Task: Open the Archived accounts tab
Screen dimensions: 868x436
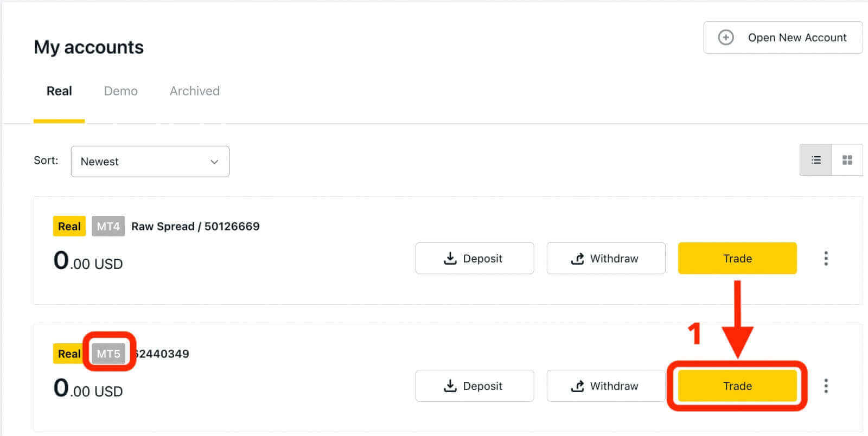Action: tap(194, 91)
